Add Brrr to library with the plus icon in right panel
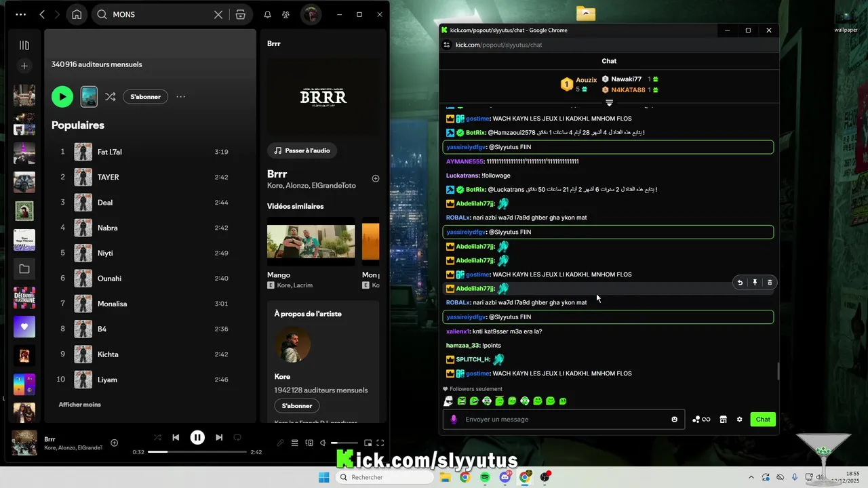This screenshot has width=868, height=488. pyautogui.click(x=376, y=178)
